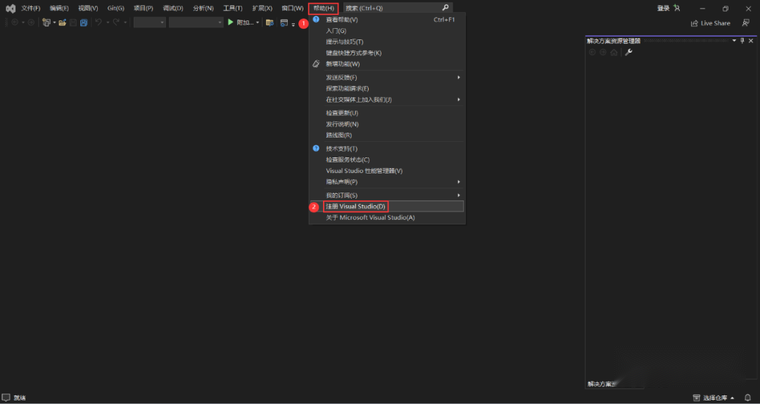Viewport: 760px width, 404px height.
Task: Click the save all toolbar icon
Action: [84, 23]
